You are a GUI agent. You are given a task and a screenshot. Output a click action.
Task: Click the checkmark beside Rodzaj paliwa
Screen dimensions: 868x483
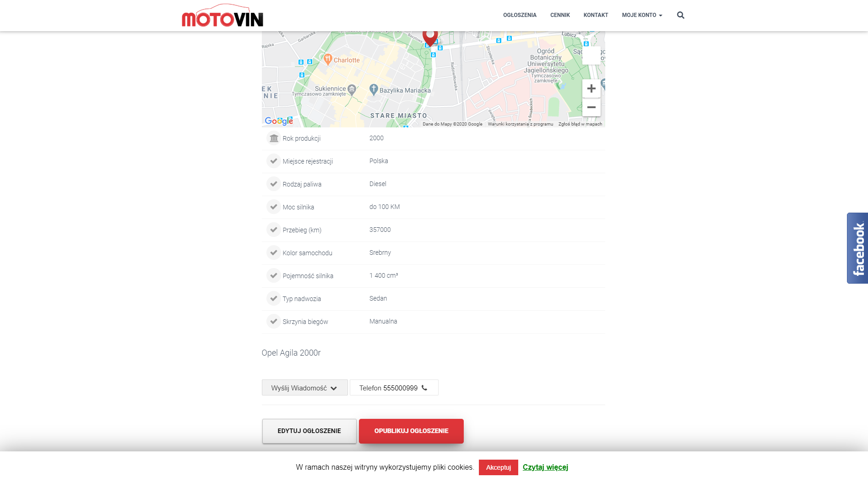point(274,184)
